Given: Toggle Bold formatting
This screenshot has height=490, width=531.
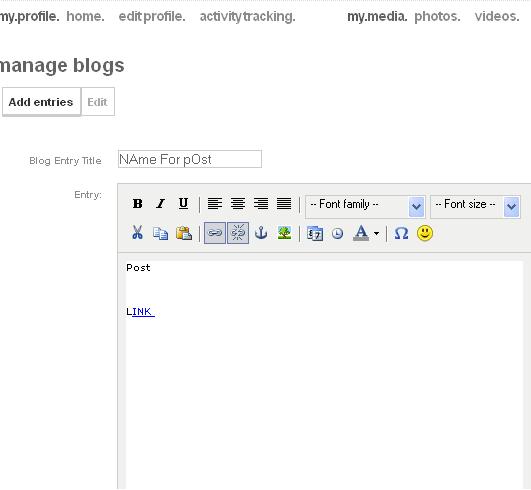Looking at the screenshot, I should pos(137,204).
